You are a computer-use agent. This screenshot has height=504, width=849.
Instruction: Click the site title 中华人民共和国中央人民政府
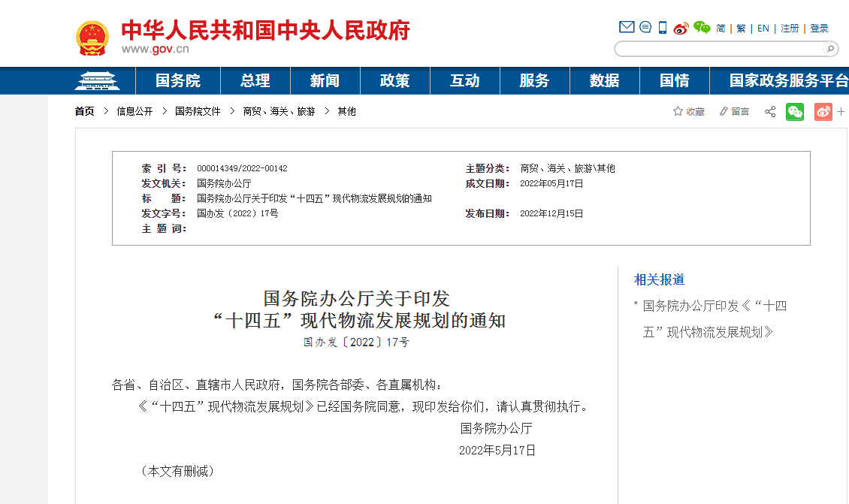(x=265, y=30)
